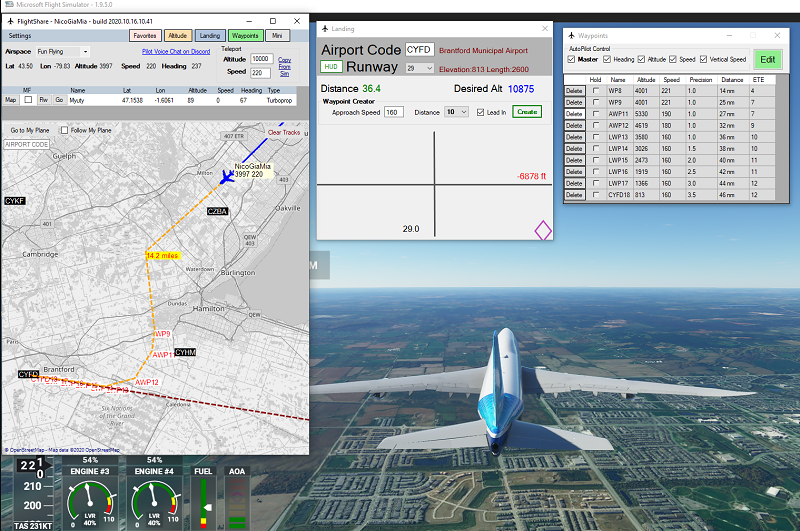Open the Waypoints tab button
The image size is (800, 531).
[245, 36]
